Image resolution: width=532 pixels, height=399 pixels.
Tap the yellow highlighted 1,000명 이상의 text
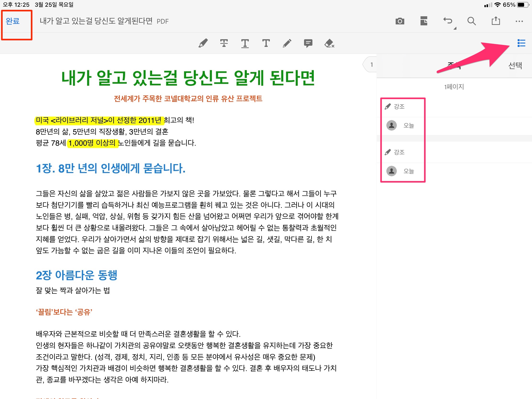click(92, 143)
